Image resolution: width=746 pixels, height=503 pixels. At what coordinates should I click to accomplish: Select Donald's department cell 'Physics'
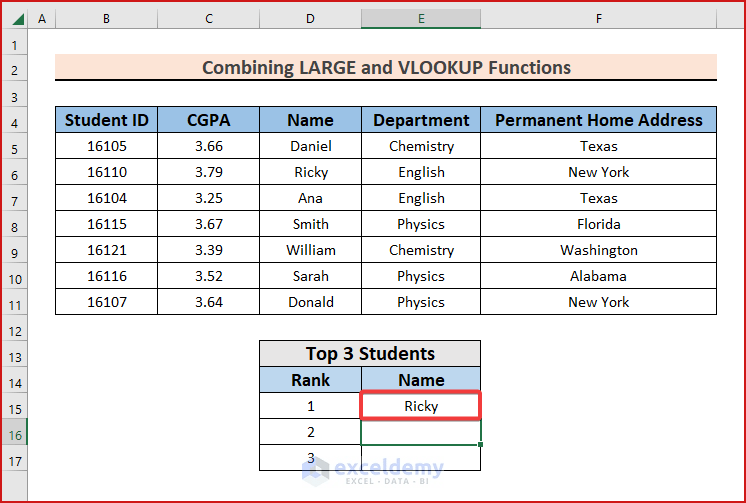coord(421,302)
